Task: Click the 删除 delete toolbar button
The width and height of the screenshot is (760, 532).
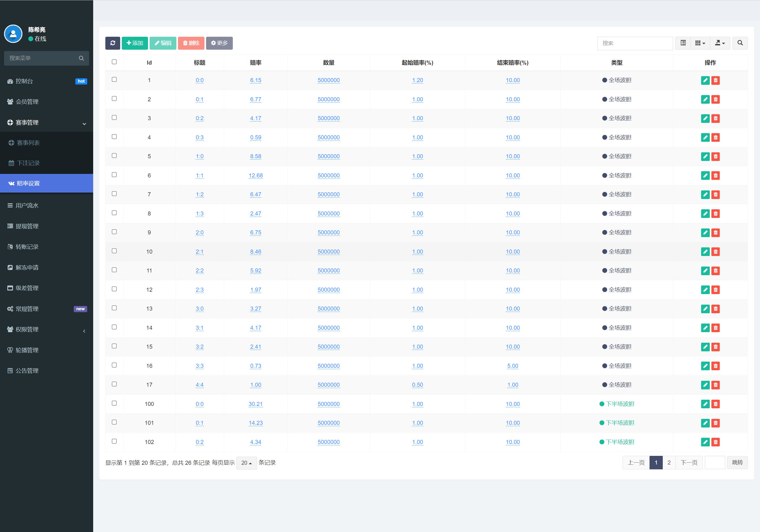Action: click(x=191, y=43)
